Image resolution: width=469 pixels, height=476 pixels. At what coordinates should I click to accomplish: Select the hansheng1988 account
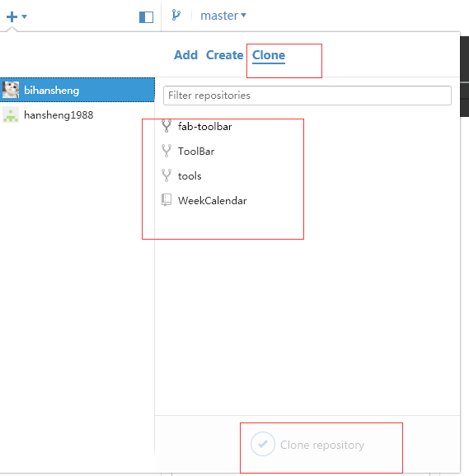click(x=77, y=115)
